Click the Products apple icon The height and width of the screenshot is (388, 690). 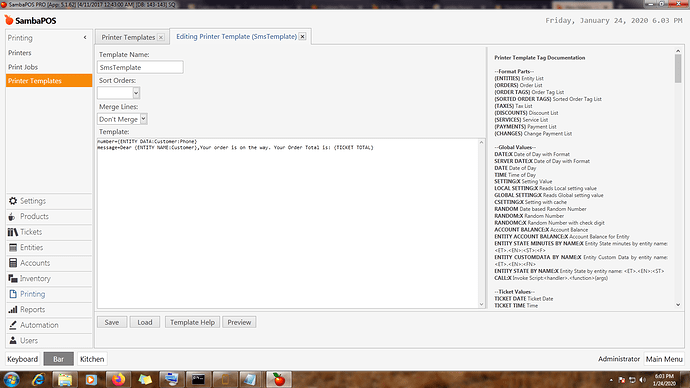(x=12, y=216)
